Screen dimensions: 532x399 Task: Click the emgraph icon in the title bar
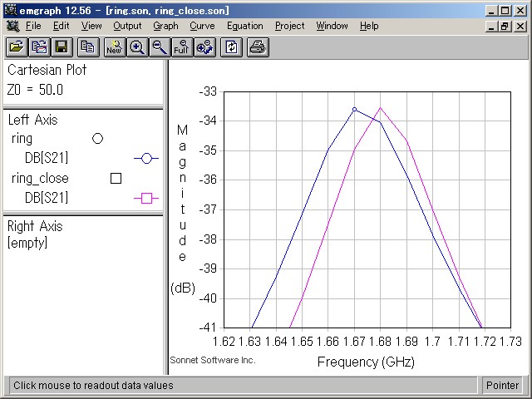point(11,10)
